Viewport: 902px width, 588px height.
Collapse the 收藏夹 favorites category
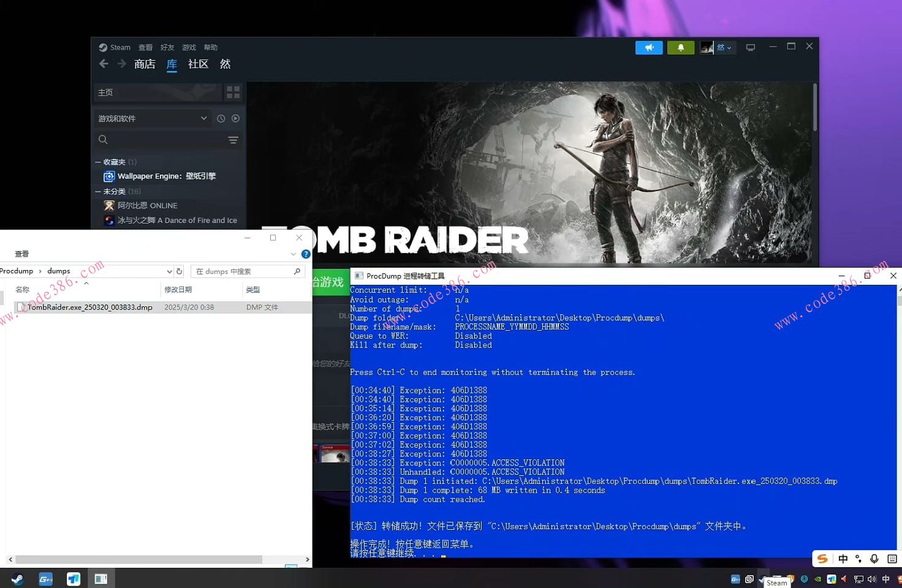pyautogui.click(x=98, y=162)
